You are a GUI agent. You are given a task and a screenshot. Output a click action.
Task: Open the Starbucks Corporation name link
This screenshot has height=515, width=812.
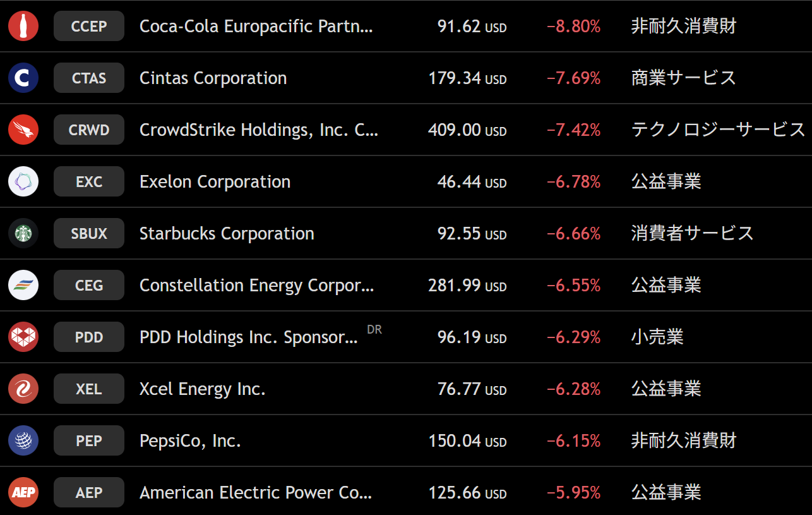pyautogui.click(x=227, y=234)
